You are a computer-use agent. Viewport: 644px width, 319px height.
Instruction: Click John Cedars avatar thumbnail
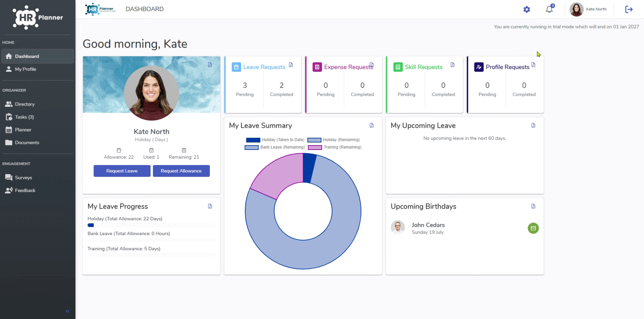398,227
